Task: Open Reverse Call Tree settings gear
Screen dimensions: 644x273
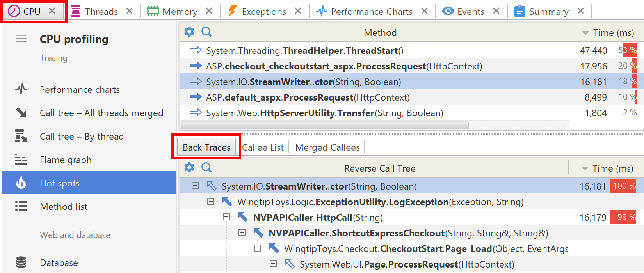Action: point(189,167)
